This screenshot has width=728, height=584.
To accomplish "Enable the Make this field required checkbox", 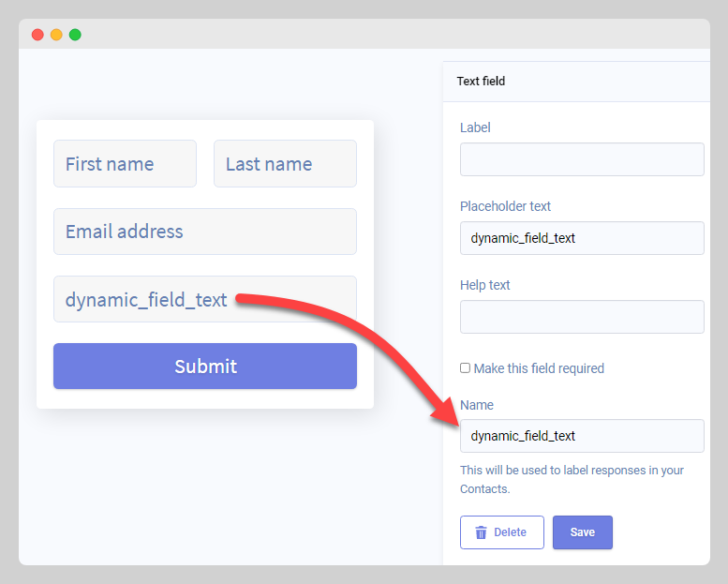I will tap(466, 368).
